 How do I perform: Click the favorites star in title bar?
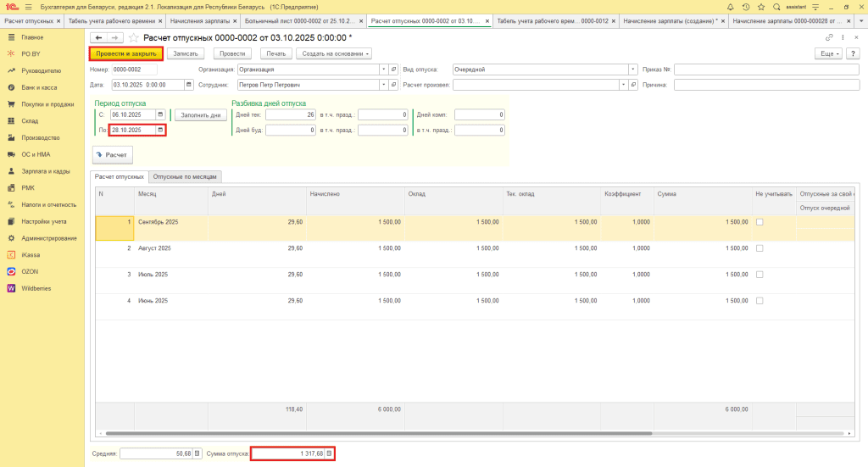pos(760,7)
